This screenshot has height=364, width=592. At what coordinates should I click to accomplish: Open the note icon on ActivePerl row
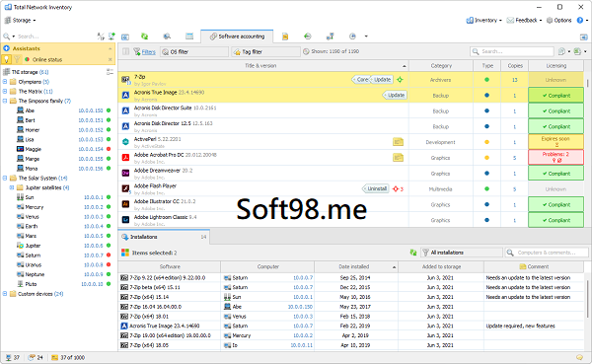pyautogui.click(x=398, y=142)
